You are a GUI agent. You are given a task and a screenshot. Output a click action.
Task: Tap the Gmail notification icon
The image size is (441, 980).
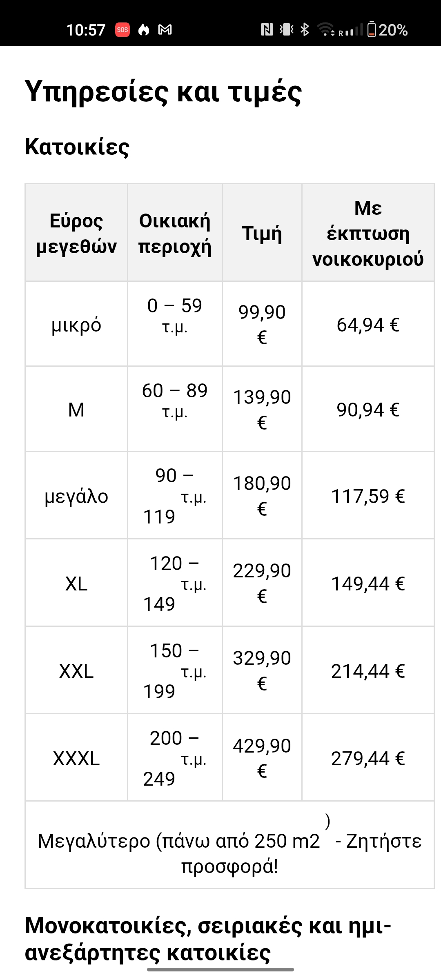165,30
